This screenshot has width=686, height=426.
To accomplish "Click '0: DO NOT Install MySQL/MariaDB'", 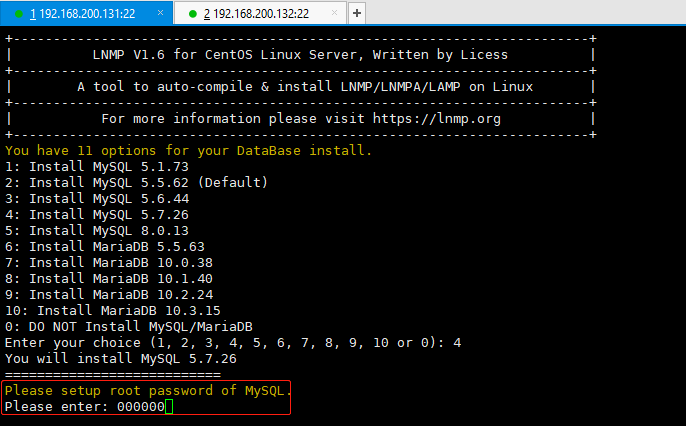I will 129,327.
